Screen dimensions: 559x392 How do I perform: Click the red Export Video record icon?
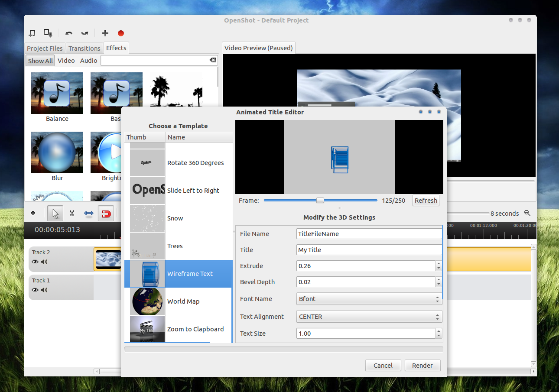coord(121,33)
